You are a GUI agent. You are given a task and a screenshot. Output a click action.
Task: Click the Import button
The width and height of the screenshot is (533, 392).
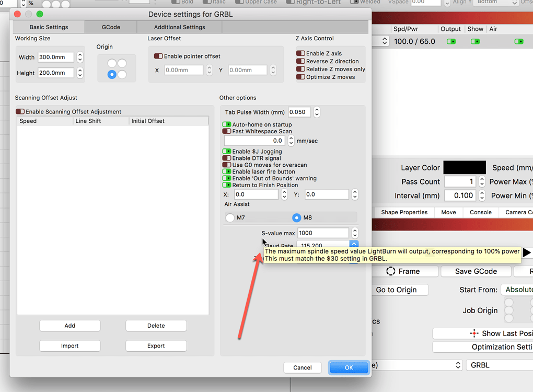click(x=69, y=345)
